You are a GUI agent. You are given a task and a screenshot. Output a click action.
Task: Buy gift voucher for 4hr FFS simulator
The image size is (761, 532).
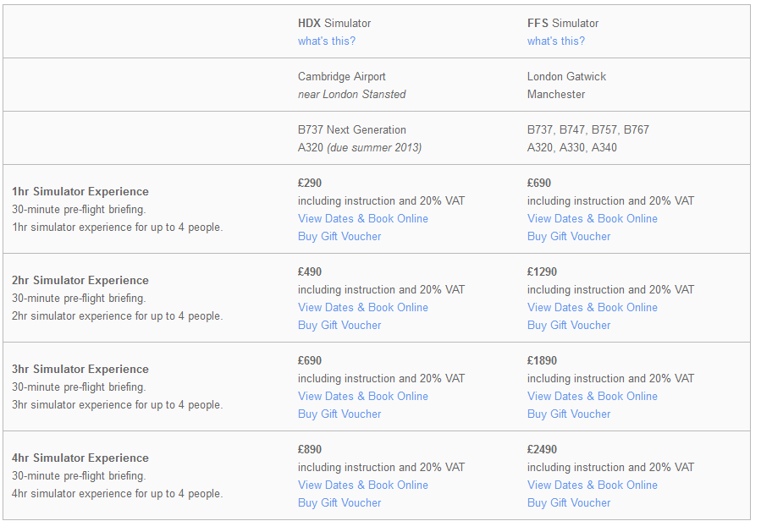point(569,502)
